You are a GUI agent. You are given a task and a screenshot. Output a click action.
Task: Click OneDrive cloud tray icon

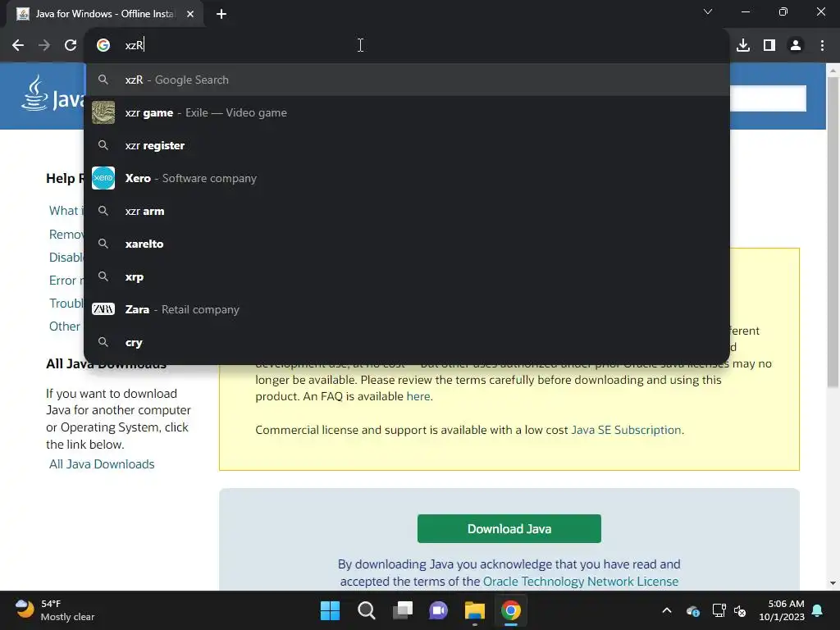click(x=693, y=610)
